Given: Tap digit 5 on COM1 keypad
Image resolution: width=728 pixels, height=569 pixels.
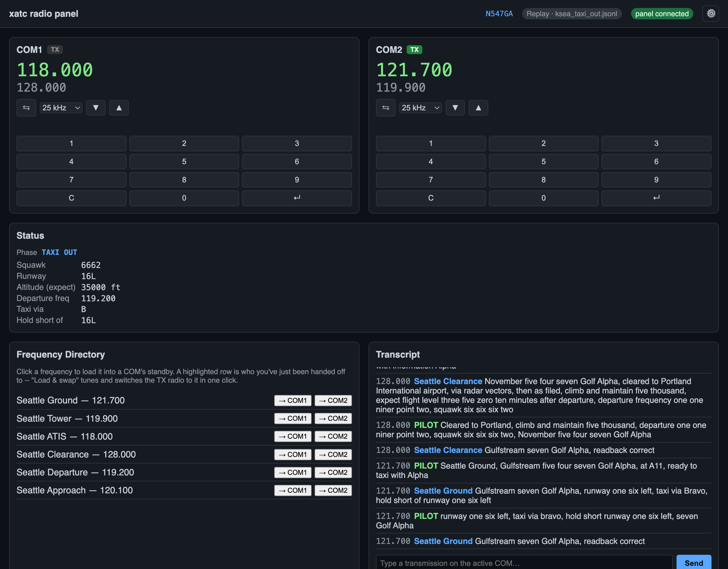Looking at the screenshot, I should 184,162.
